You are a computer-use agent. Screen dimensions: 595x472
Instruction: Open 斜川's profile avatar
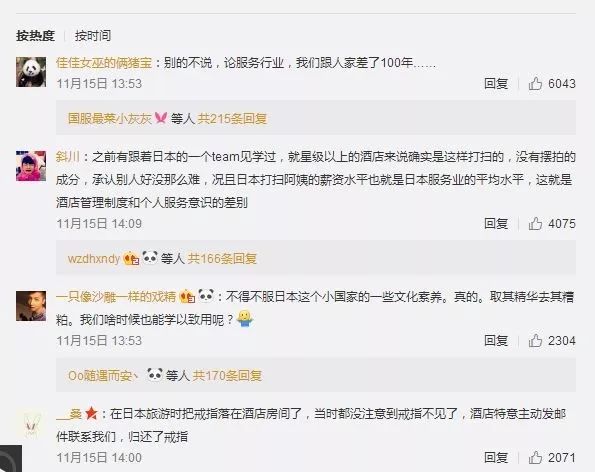31,166
